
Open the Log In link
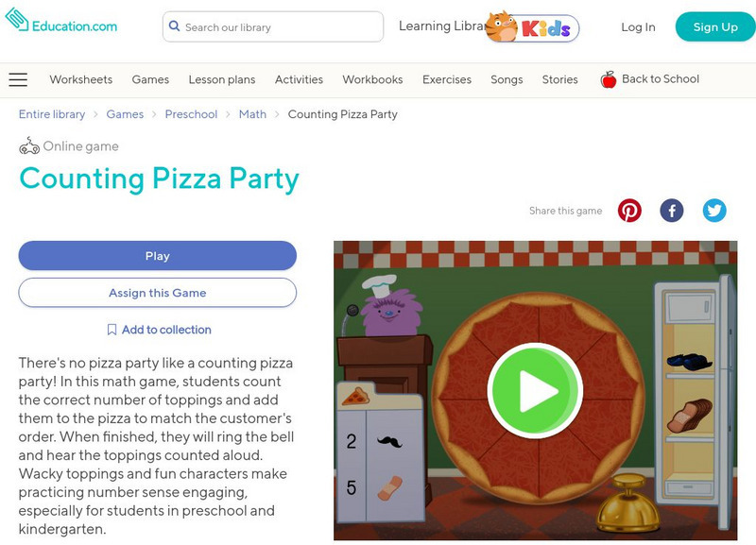click(638, 27)
